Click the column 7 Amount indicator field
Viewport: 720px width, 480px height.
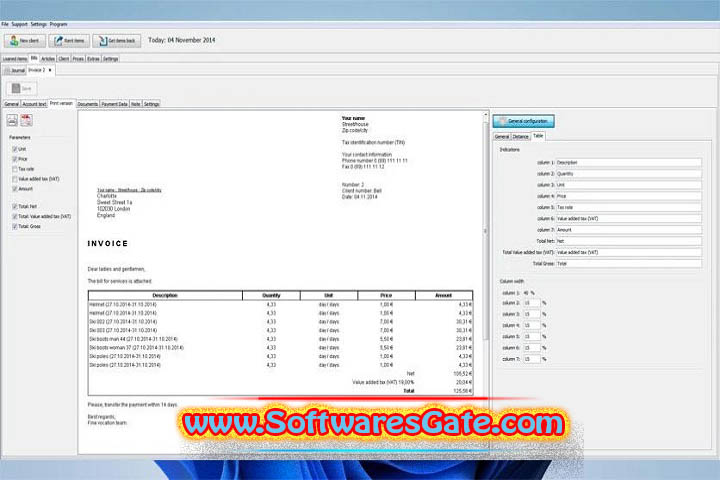(x=629, y=230)
